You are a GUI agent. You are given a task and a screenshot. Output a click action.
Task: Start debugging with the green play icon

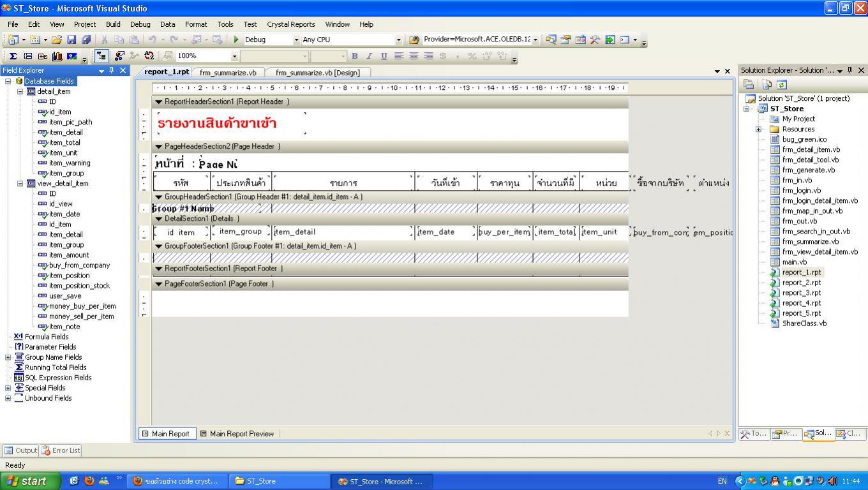click(x=236, y=40)
